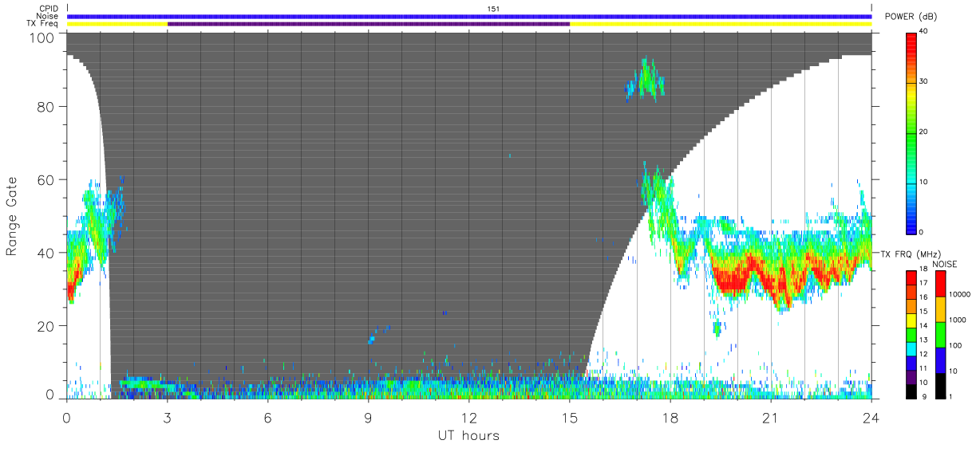Click the 20 tick on POWER colorbar
Screen dimensions: 980x452
point(925,132)
